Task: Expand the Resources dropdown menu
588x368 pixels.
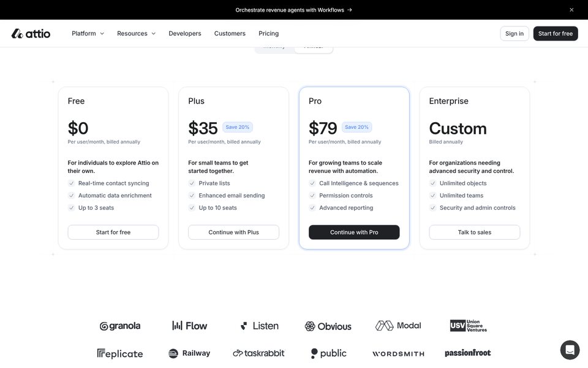Action: (x=136, y=33)
